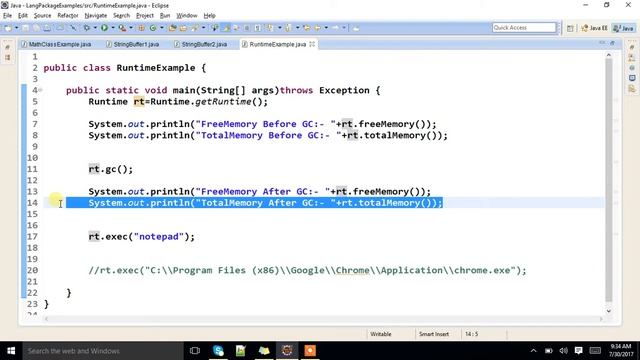Click Smart Insert in status bar
This screenshot has width=640, height=360.
click(433, 334)
